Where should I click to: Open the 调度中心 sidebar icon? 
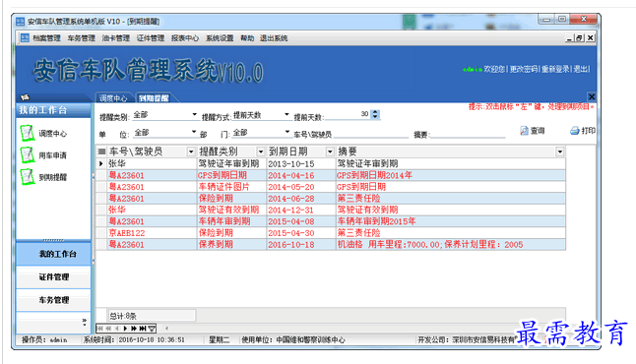pos(28,133)
